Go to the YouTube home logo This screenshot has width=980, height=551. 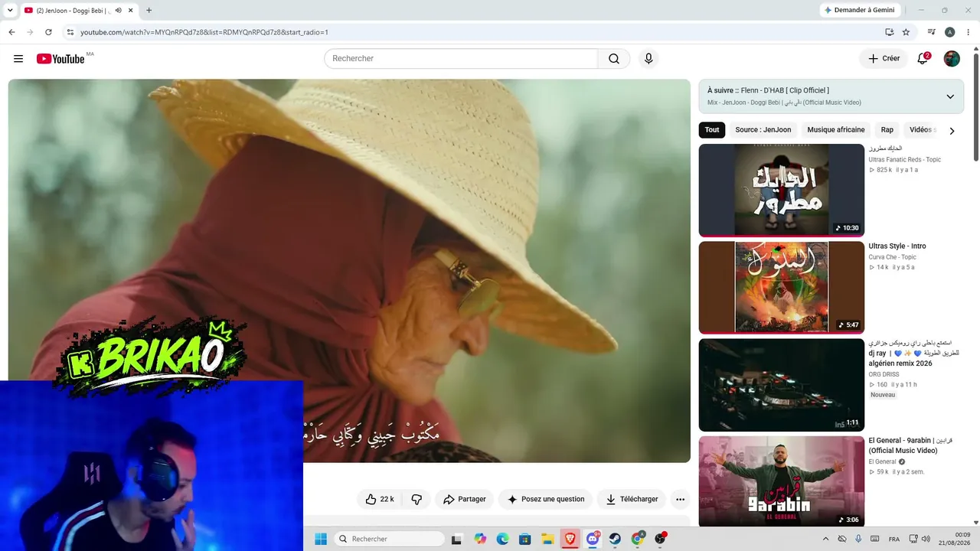(60, 59)
